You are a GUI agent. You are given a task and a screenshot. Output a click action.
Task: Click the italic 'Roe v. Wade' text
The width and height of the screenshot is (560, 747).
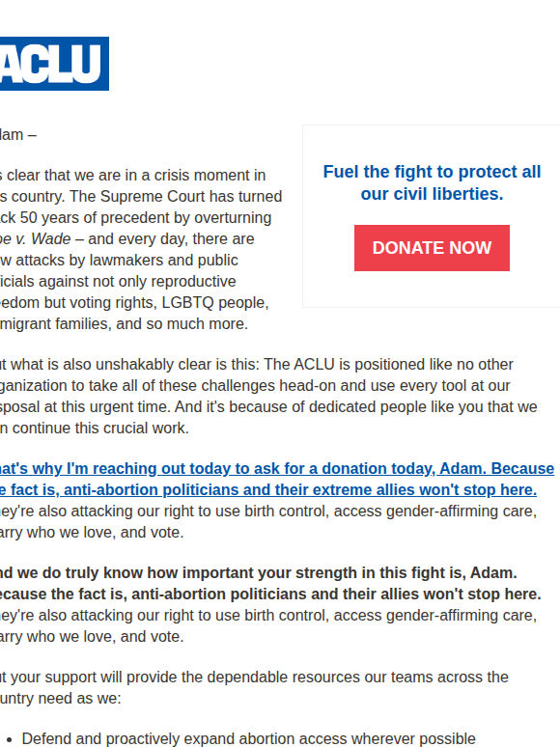pyautogui.click(x=36, y=238)
